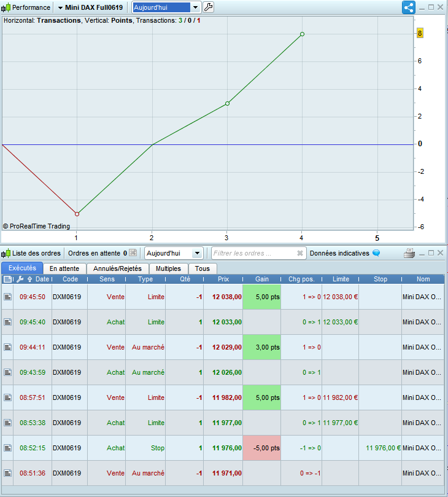Open the Mini DAX Full0619 instrument dropdown

(91, 7)
